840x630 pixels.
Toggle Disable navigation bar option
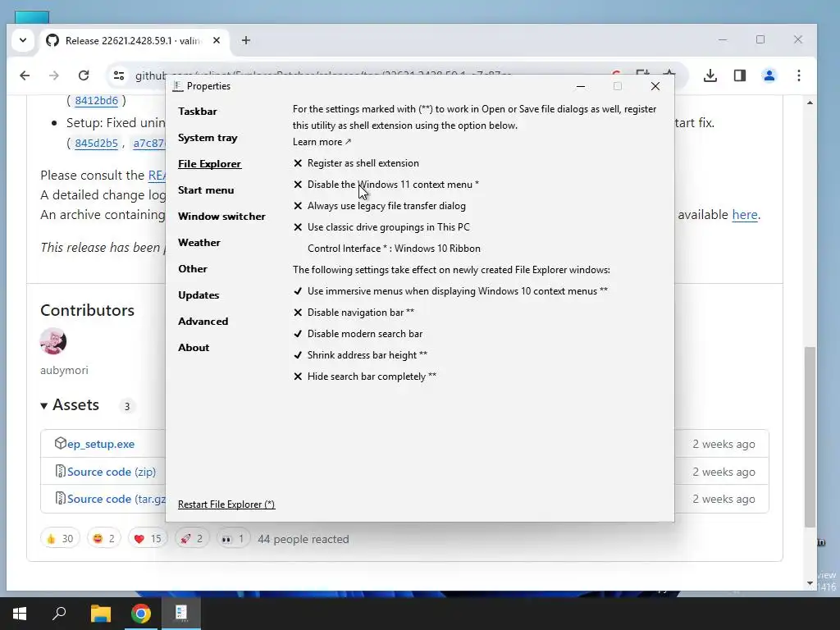[x=354, y=313]
